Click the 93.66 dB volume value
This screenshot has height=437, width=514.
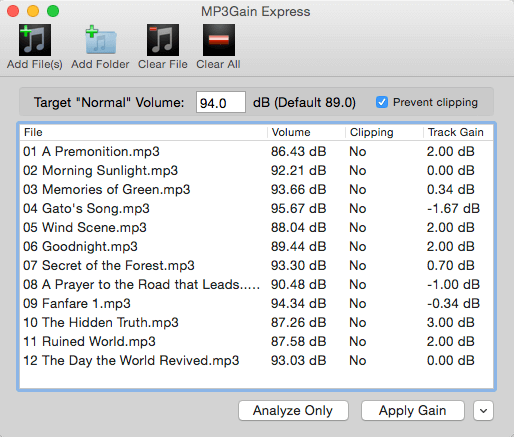pos(298,190)
